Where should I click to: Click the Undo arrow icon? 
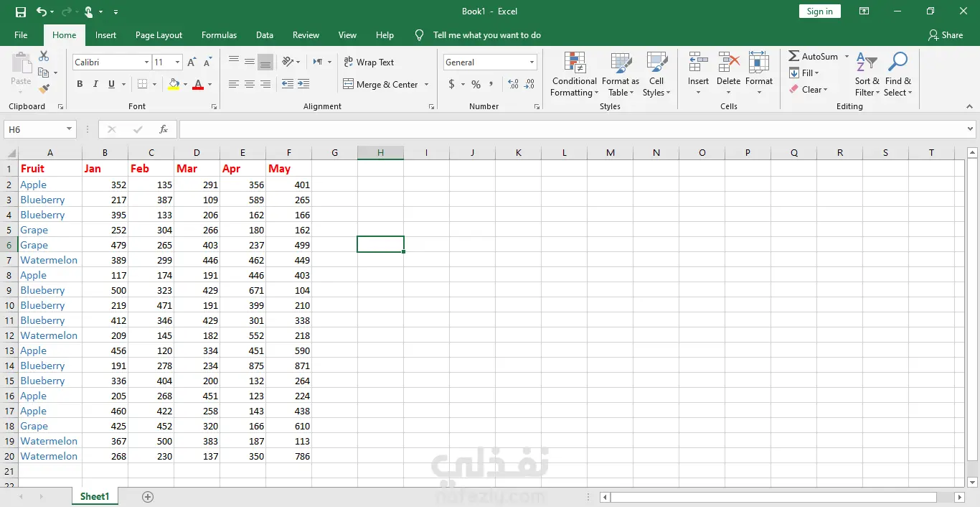coord(42,11)
